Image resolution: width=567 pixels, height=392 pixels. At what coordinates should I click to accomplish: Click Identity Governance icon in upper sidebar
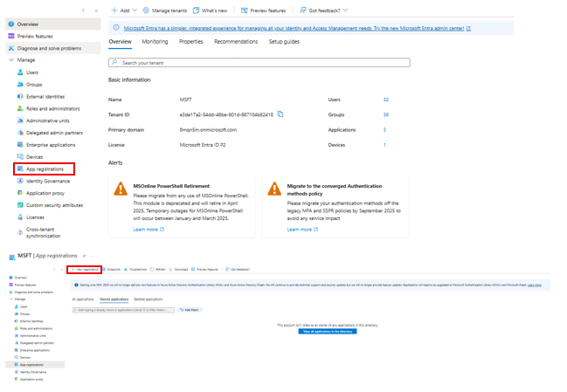(20, 181)
